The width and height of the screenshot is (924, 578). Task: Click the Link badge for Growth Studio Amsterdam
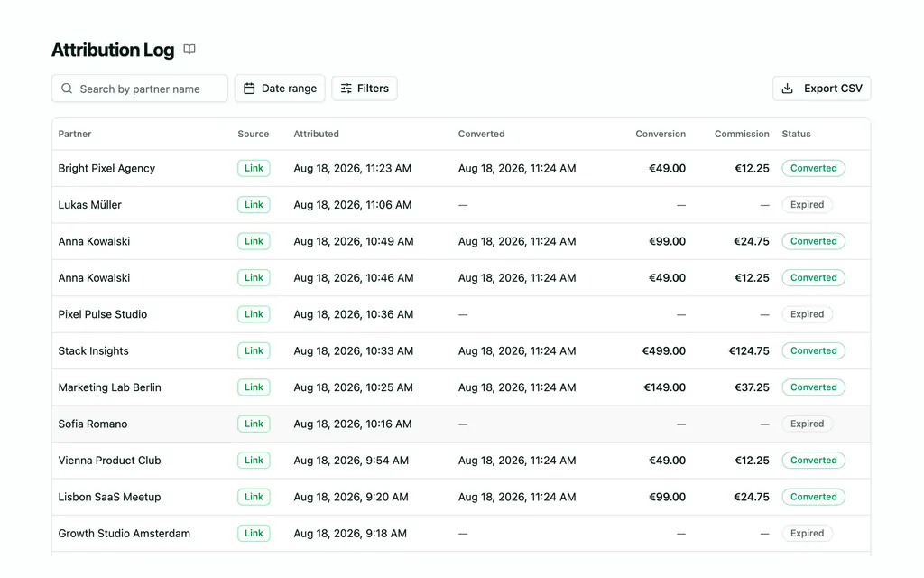coord(254,533)
